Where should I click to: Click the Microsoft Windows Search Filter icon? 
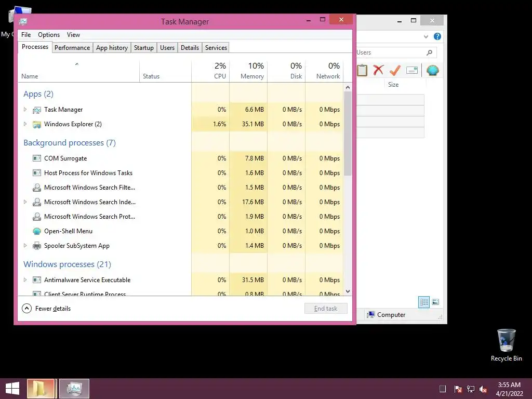37,188
